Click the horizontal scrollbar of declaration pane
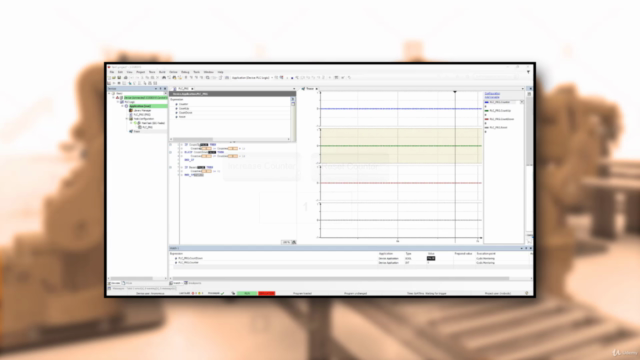Viewport: 640px width, 360px height. (231, 139)
